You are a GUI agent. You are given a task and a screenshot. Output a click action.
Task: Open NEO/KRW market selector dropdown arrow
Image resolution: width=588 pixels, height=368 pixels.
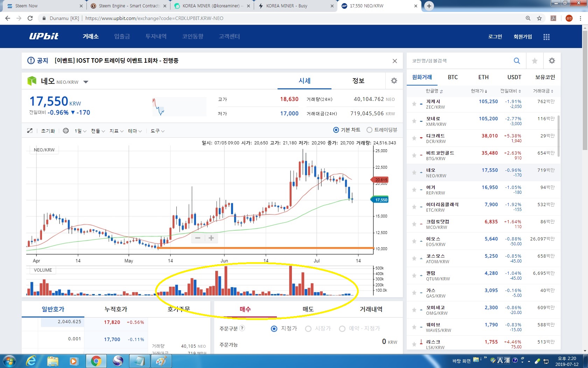(x=86, y=82)
